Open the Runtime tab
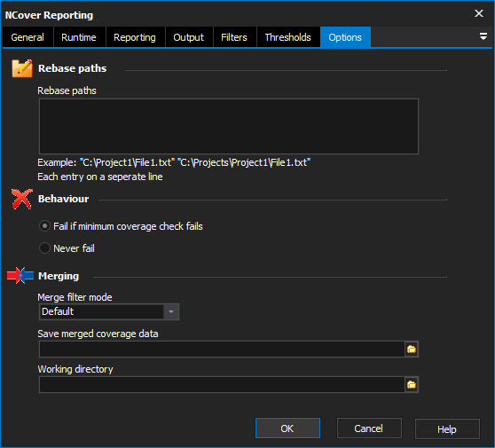 click(x=79, y=37)
